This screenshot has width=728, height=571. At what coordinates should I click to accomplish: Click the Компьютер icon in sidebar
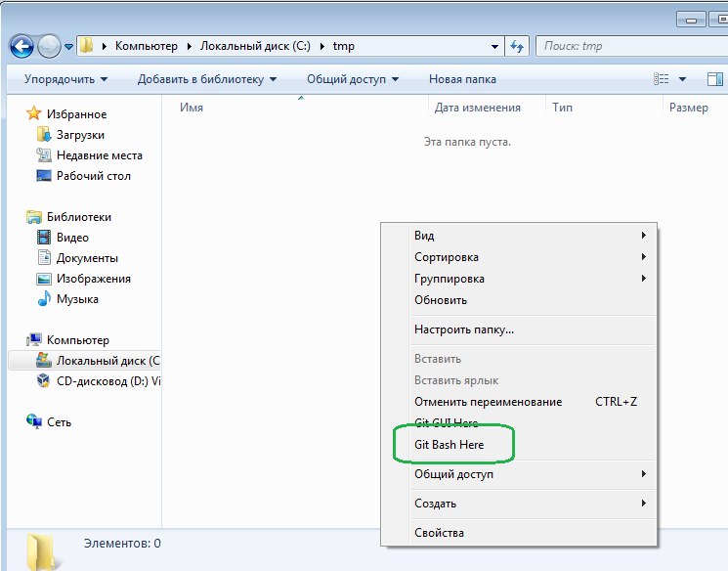tap(33, 339)
